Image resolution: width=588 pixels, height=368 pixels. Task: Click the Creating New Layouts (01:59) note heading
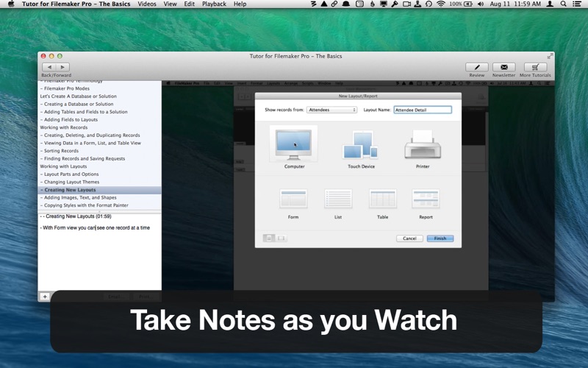(76, 216)
